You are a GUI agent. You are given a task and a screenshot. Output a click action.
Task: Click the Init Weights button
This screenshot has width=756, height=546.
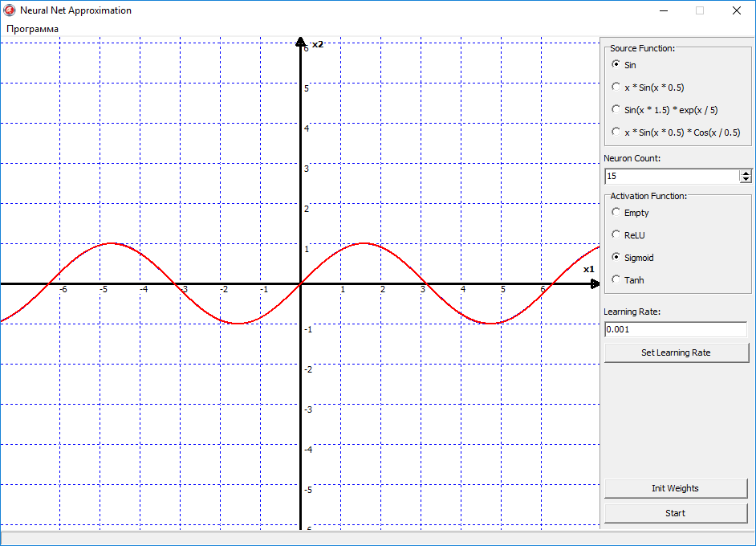(676, 488)
